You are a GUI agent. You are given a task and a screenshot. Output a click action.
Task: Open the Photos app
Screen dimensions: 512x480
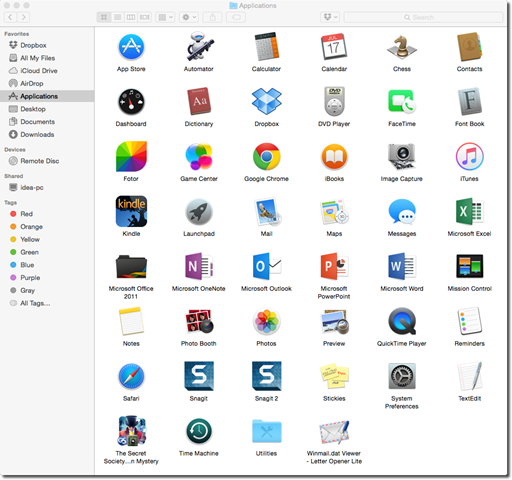click(266, 321)
